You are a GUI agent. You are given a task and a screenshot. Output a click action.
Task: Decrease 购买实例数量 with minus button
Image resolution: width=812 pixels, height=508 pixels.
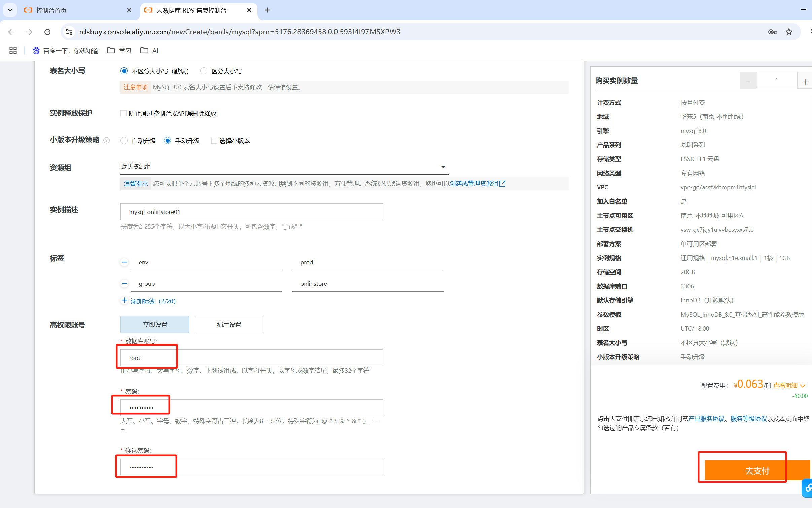[748, 81]
